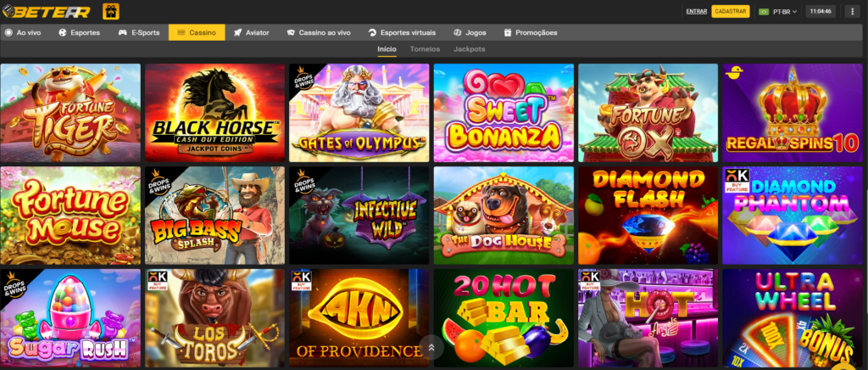This screenshot has height=370, width=868.
Task: Play the Diamond Flash game
Action: [x=648, y=216]
